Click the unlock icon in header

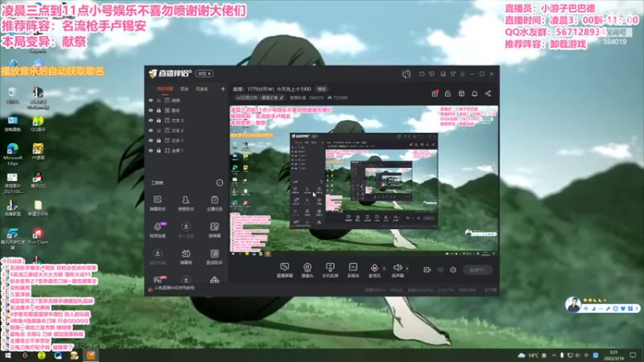[x=448, y=93]
